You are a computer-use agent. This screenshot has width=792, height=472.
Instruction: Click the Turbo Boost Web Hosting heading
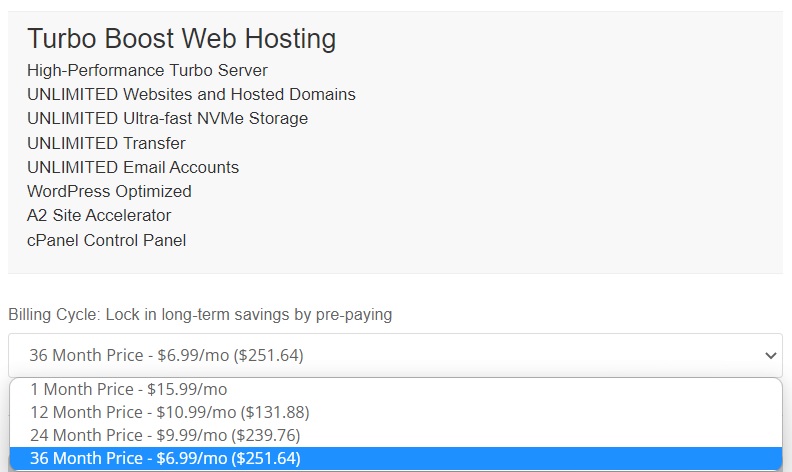point(182,38)
